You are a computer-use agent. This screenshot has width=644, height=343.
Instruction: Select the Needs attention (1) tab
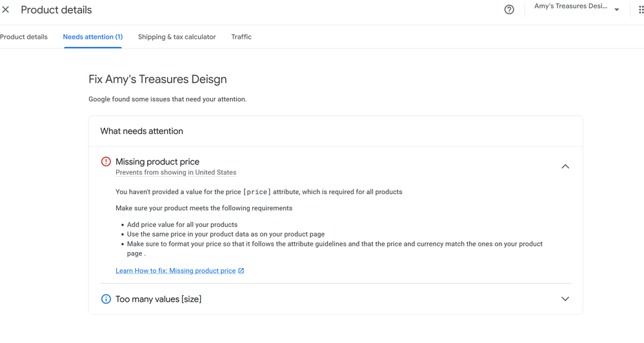93,37
